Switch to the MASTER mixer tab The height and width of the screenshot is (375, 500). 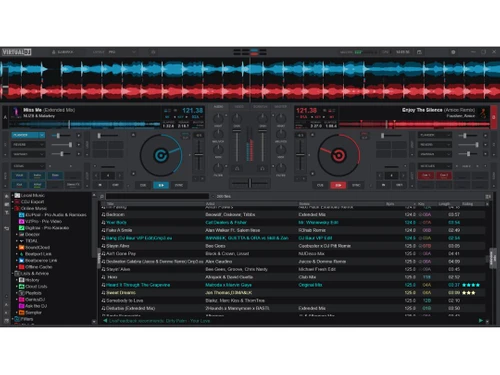click(281, 107)
